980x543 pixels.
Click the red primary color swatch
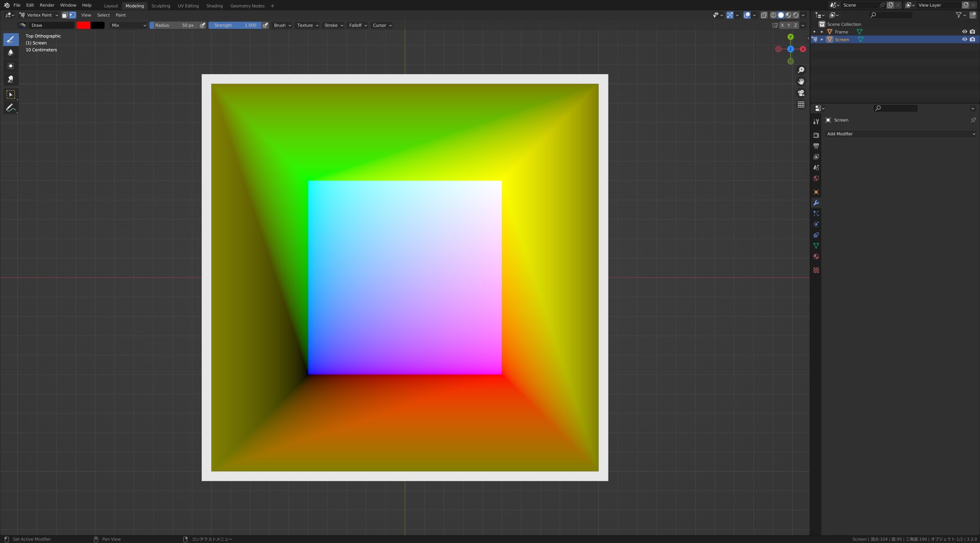pyautogui.click(x=84, y=26)
